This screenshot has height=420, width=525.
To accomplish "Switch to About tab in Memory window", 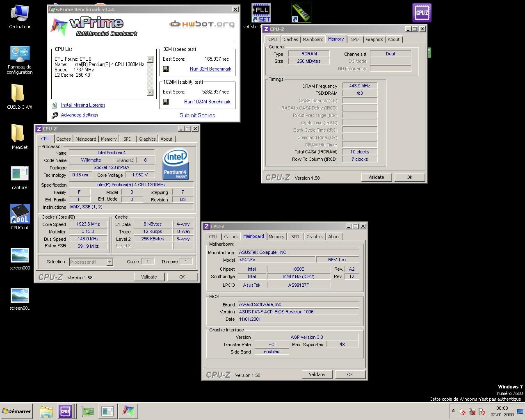I will click(x=394, y=39).
